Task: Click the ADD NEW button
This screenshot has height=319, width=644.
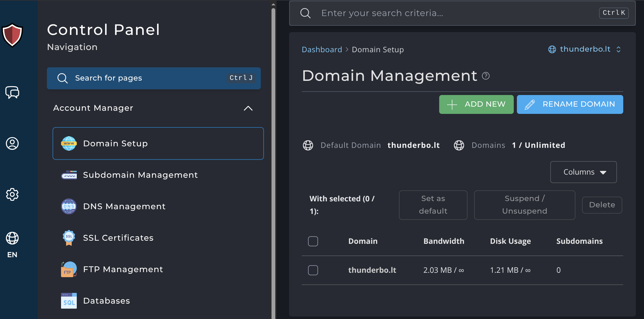Action: (476, 104)
